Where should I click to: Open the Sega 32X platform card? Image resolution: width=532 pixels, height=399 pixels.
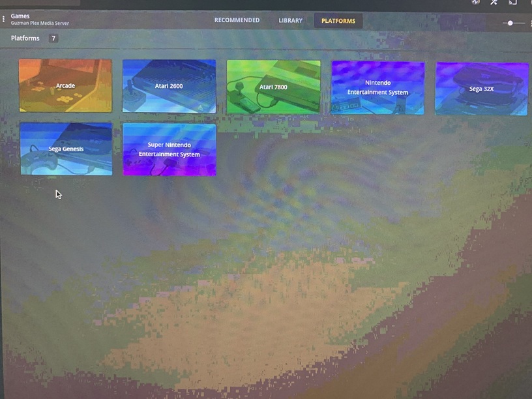(x=482, y=89)
